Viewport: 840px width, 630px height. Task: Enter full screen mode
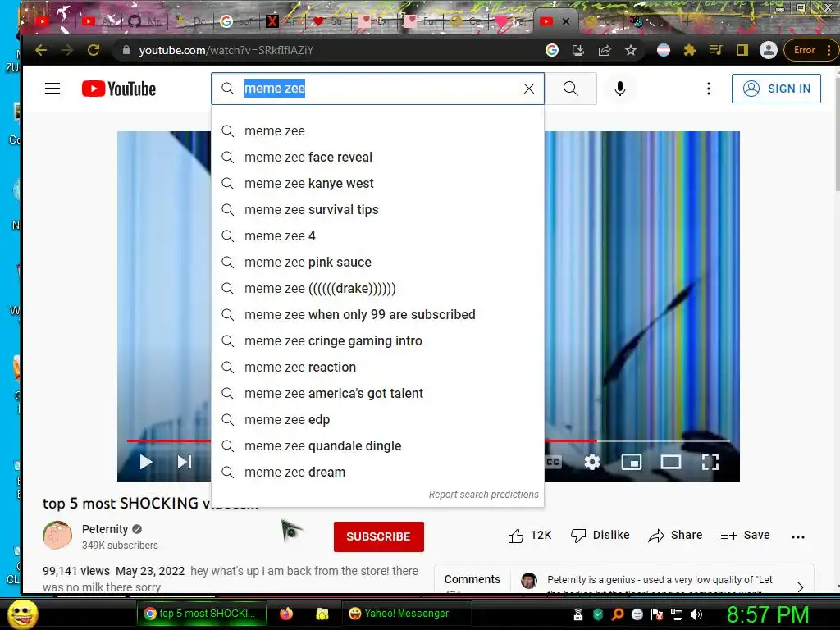point(710,462)
